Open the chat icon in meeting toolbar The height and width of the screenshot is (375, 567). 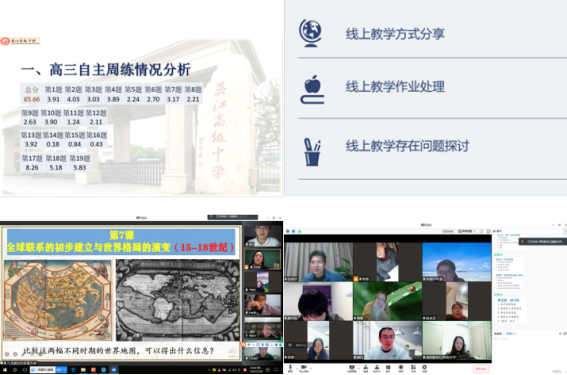point(388,368)
